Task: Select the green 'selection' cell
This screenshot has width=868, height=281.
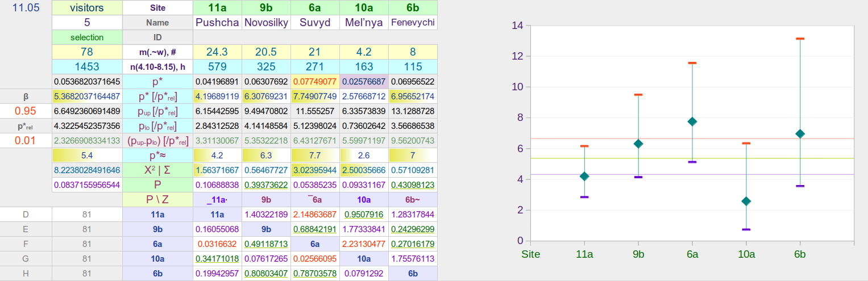Action: coord(87,37)
